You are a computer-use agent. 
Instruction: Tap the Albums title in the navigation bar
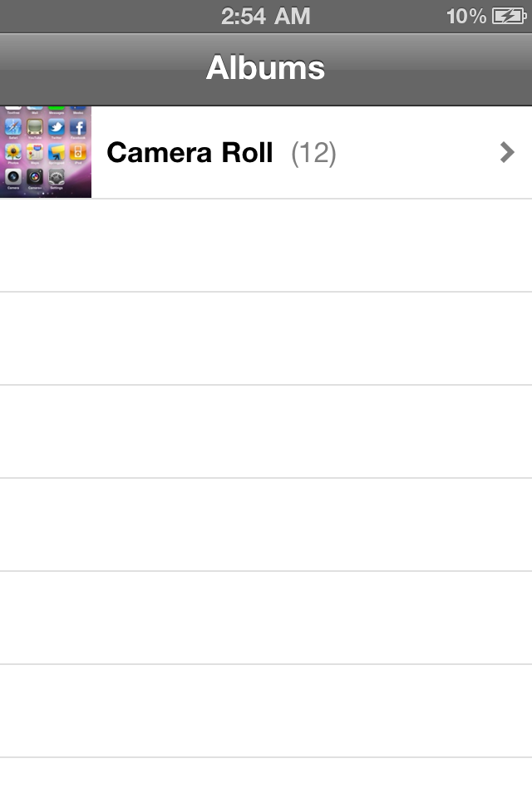pos(265,67)
